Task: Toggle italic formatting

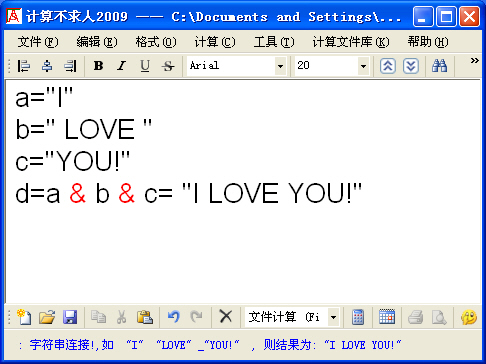Action: [x=122, y=66]
